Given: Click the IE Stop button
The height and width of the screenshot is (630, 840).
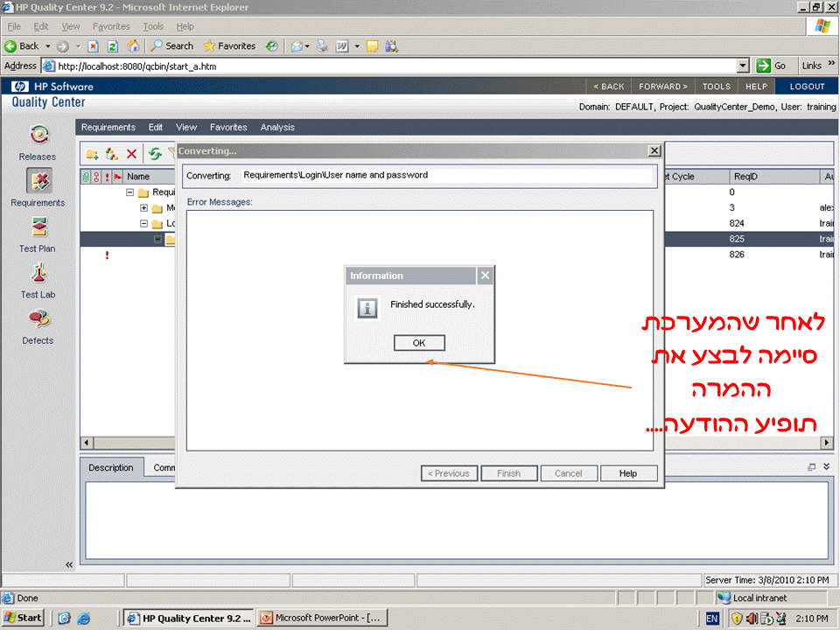Looking at the screenshot, I should click(94, 46).
